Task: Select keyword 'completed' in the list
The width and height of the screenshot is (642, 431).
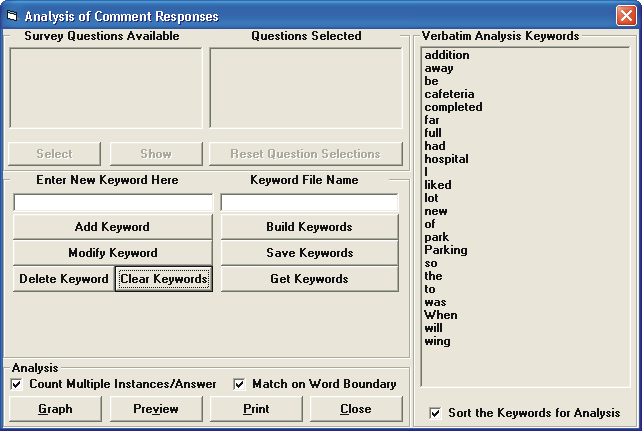Action: click(x=453, y=107)
